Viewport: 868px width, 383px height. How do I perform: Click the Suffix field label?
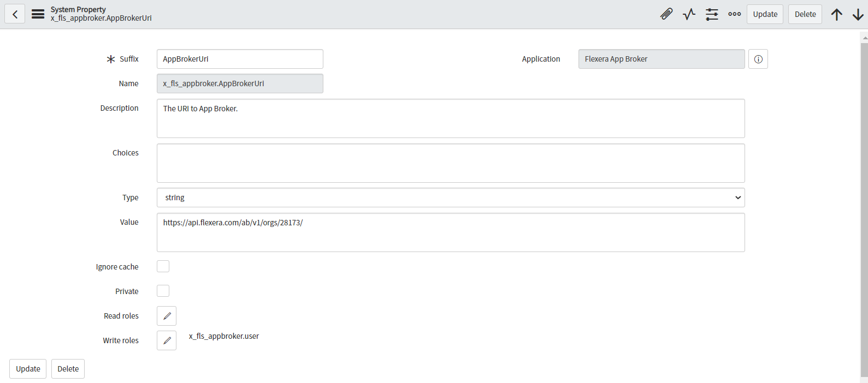click(x=129, y=59)
